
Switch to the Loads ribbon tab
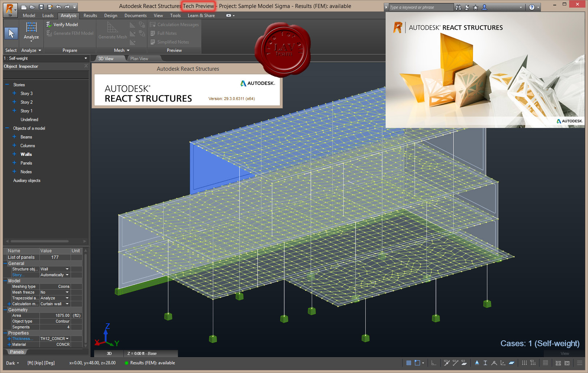pos(48,16)
